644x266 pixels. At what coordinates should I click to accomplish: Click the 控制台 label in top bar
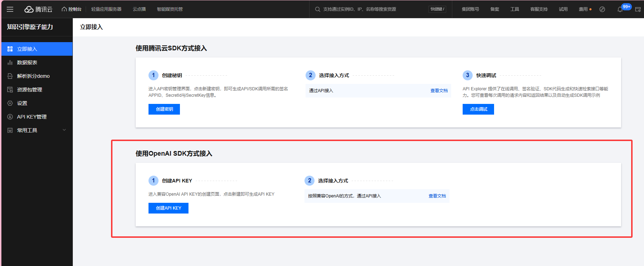click(x=75, y=9)
